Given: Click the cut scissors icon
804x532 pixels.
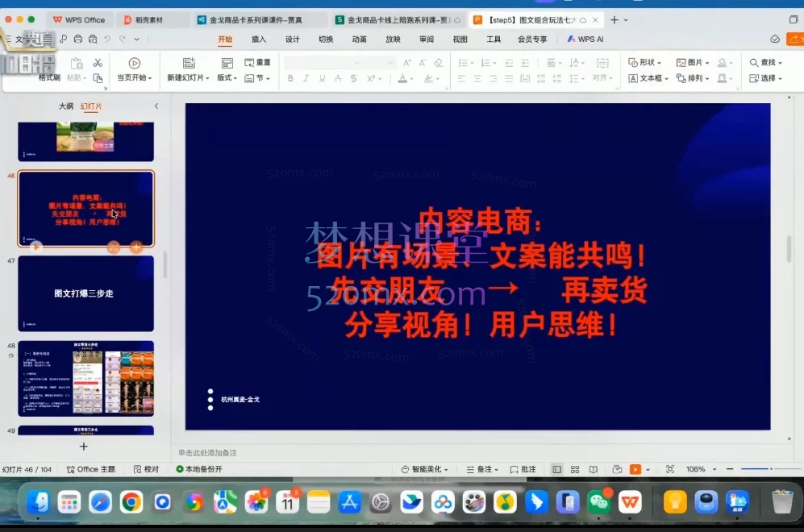Looking at the screenshot, I should click(x=98, y=63).
